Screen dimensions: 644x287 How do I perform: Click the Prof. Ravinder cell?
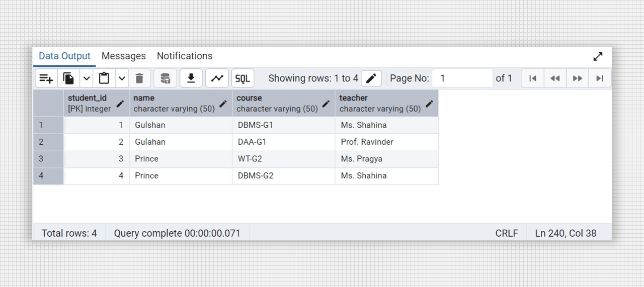386,142
